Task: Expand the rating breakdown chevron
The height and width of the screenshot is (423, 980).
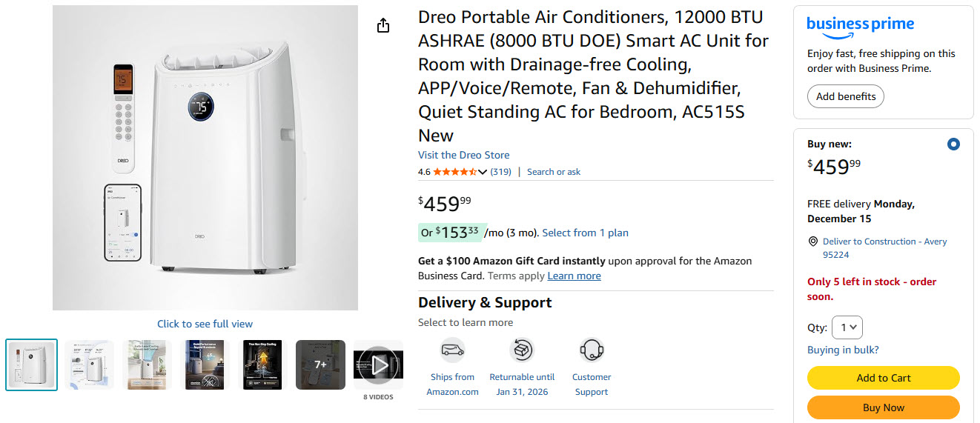Action: pyautogui.click(x=483, y=172)
